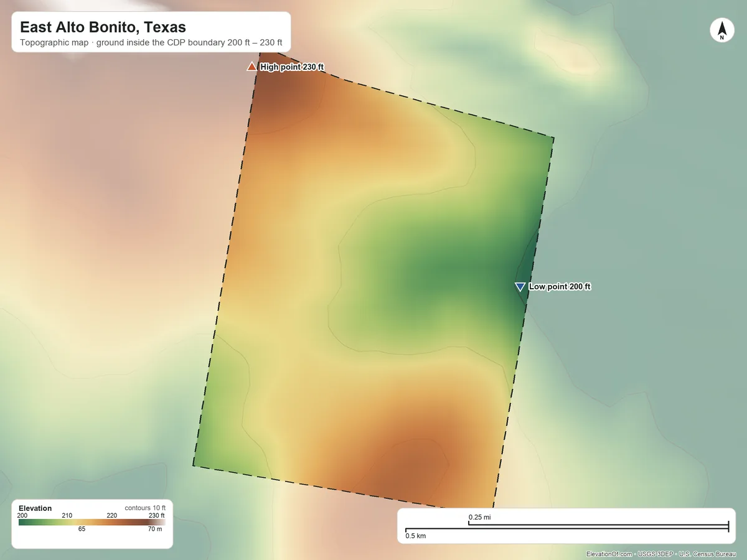Click the 220 value on elevation legend

point(112,515)
